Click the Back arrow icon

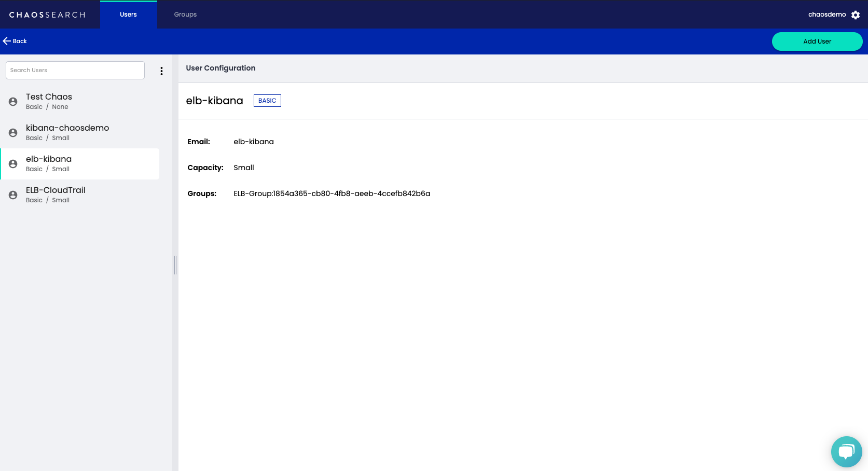coord(7,41)
